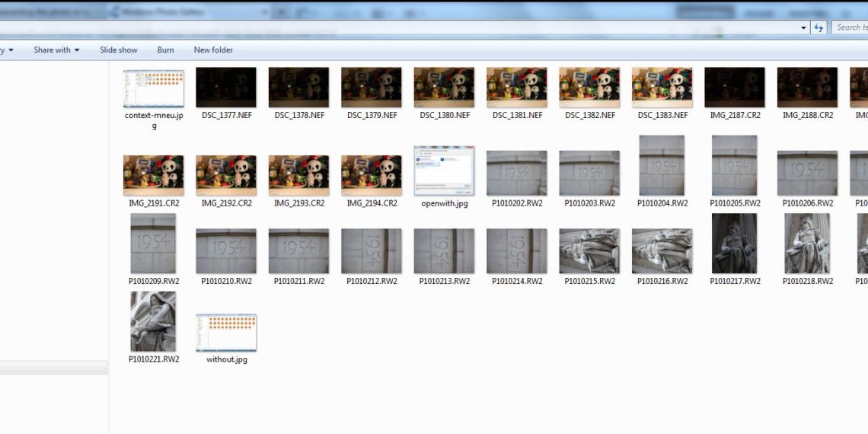Select the DSC_1380.NEF file
This screenshot has height=434, width=868.
444,88
